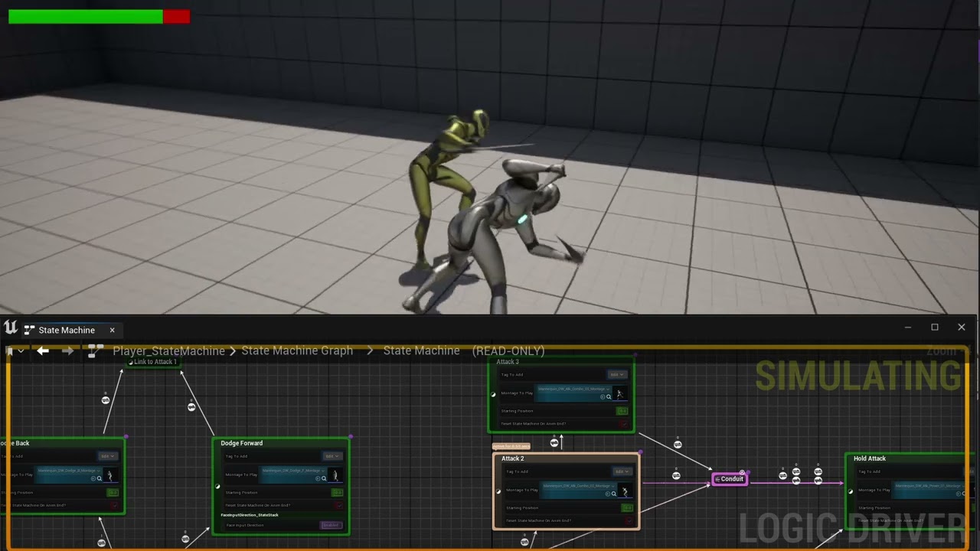Screen dimensions: 980x551
Task: Click Starting Position field in Attack 2
Action: pyautogui.click(x=627, y=507)
